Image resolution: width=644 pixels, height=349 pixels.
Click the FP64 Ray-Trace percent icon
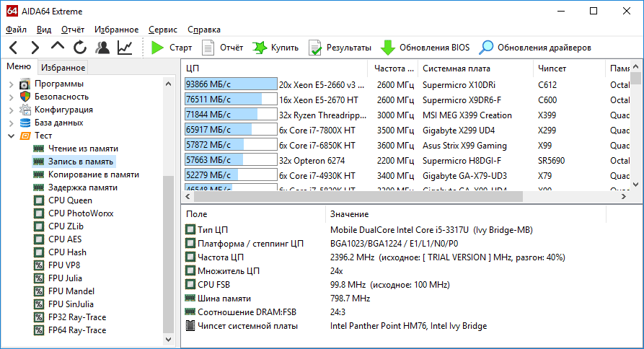pos(39,330)
